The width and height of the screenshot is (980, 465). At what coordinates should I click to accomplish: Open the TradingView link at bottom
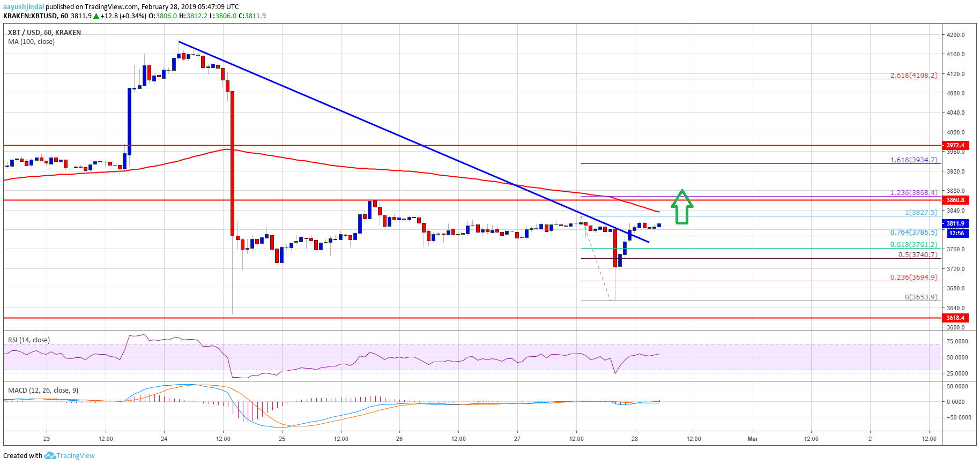76,456
